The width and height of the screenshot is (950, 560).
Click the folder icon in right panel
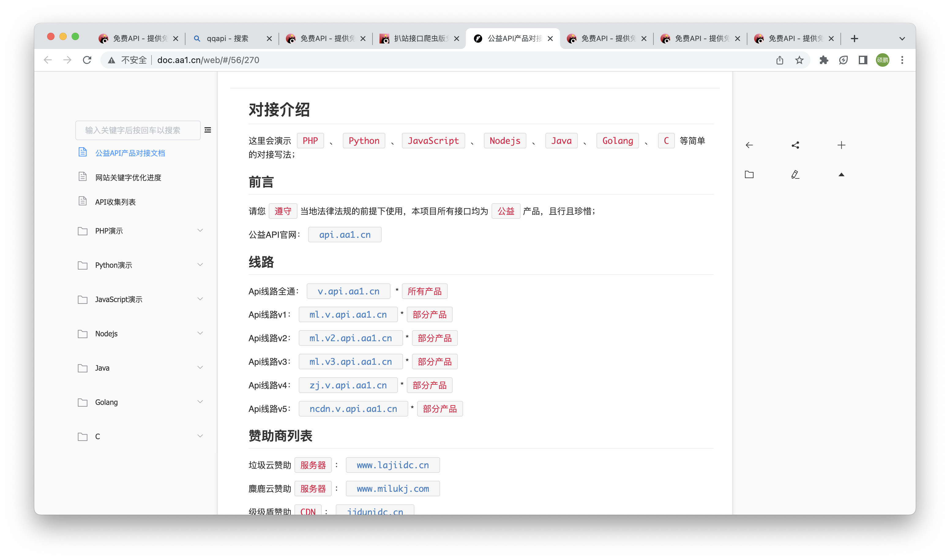[749, 174]
